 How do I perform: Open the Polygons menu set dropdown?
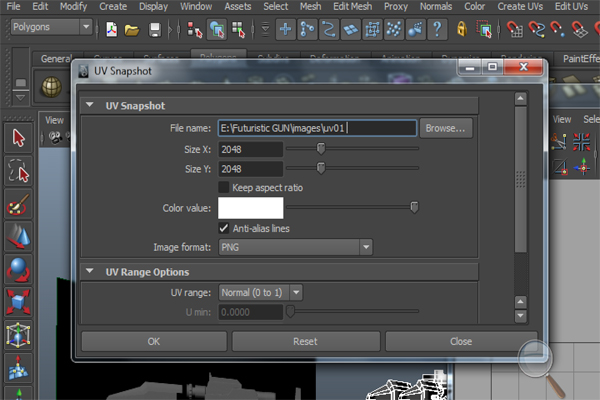point(51,27)
